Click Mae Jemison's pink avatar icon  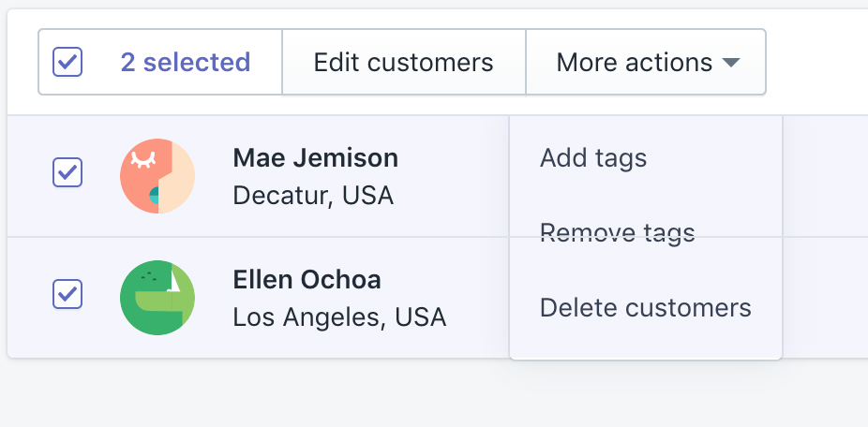(x=157, y=176)
